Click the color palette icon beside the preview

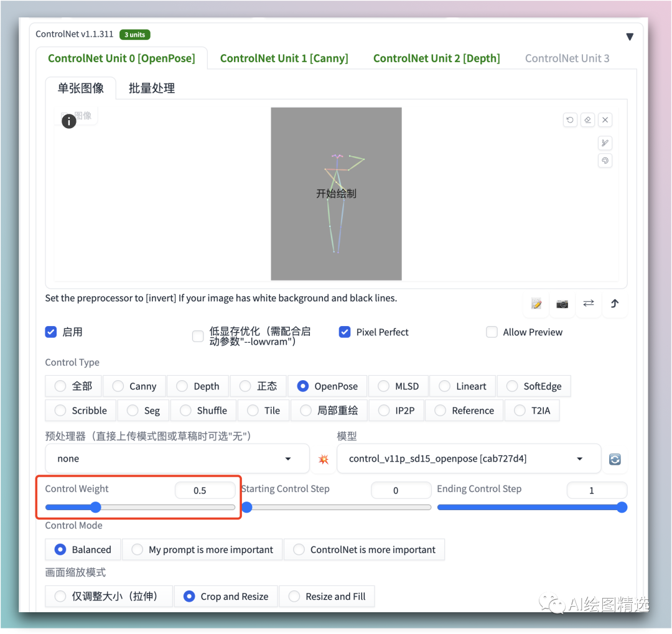605,161
